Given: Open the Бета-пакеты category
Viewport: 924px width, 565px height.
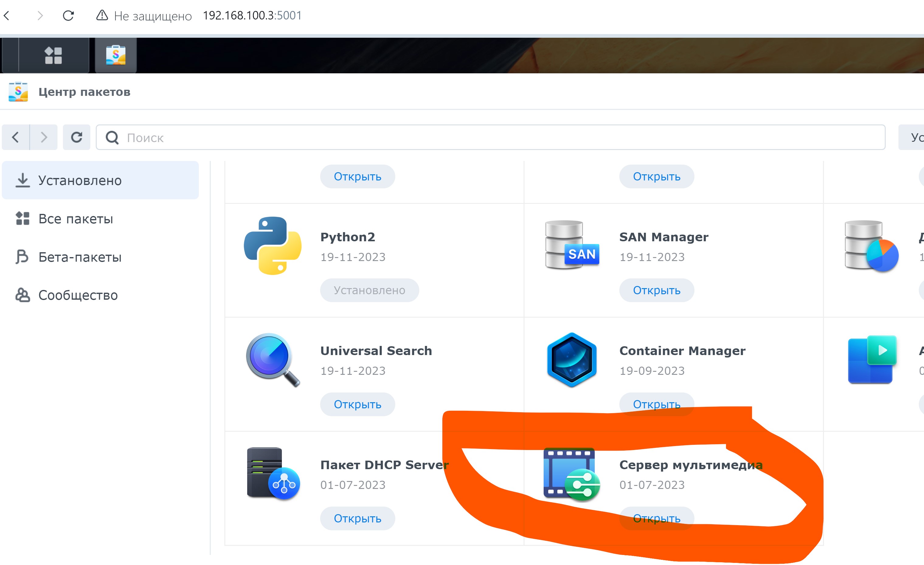Looking at the screenshot, I should click(x=79, y=257).
